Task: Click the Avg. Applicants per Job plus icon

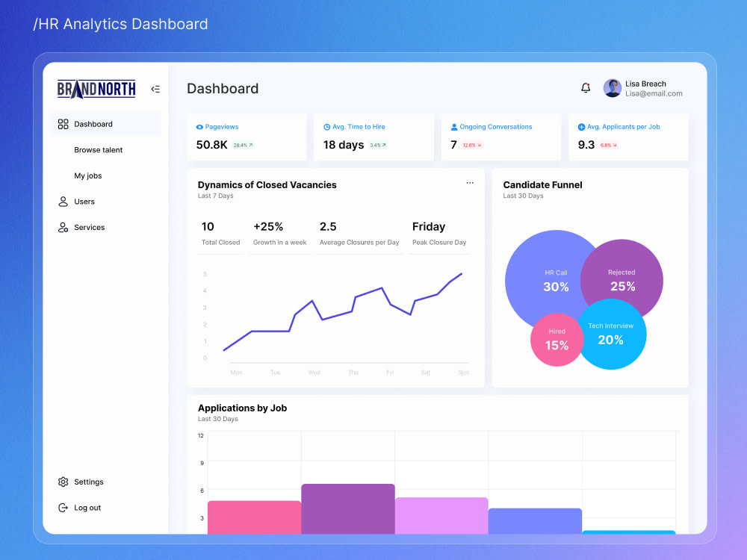Action: click(x=581, y=127)
